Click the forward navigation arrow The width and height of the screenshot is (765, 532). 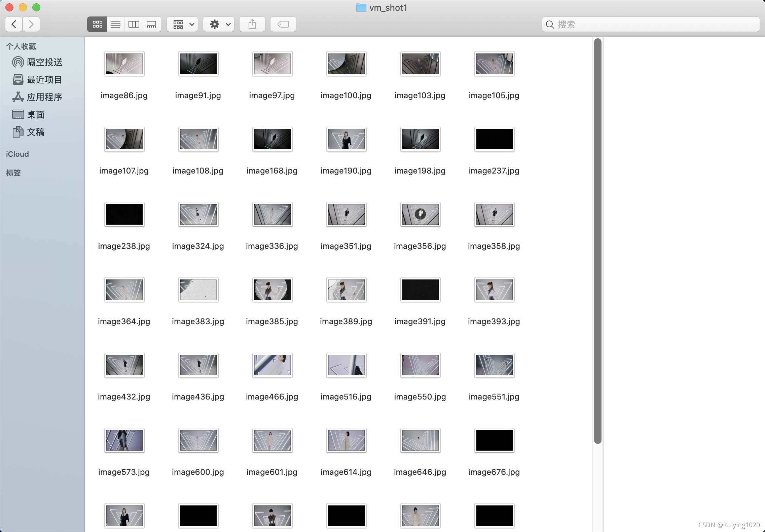pos(31,24)
